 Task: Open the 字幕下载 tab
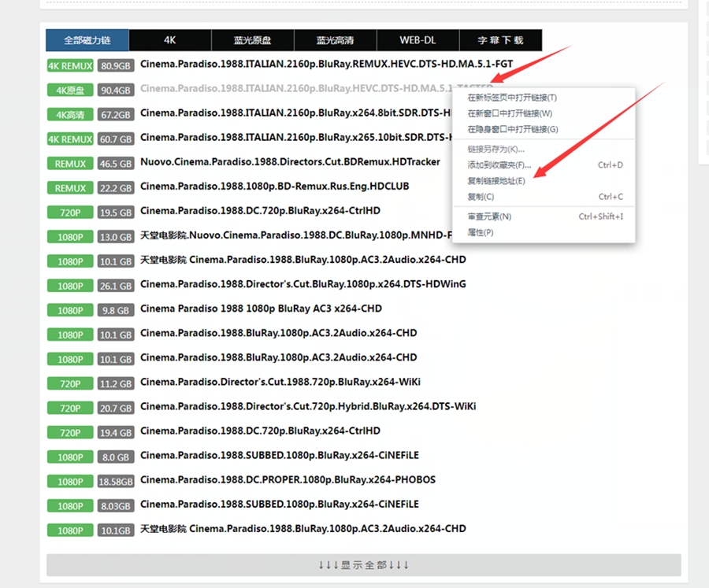coord(501,40)
